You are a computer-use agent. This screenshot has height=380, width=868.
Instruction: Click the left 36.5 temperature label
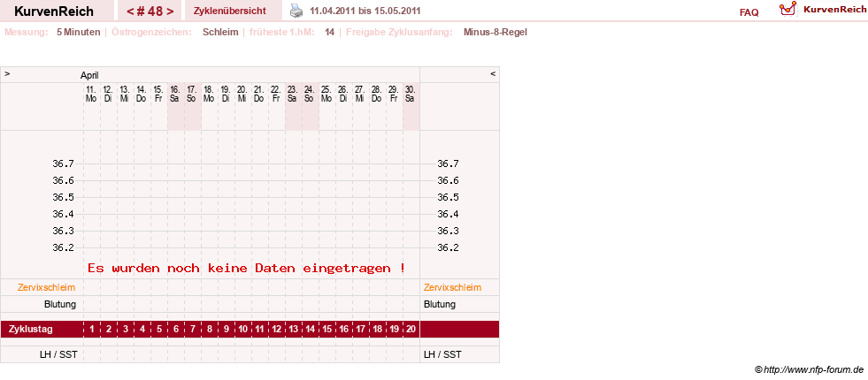tap(63, 197)
